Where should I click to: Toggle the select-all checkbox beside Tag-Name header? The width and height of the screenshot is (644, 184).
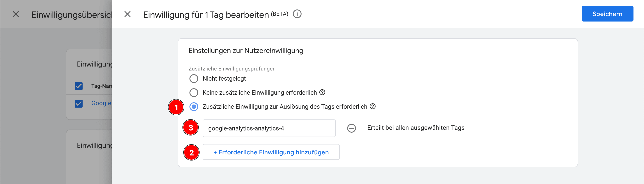click(79, 86)
